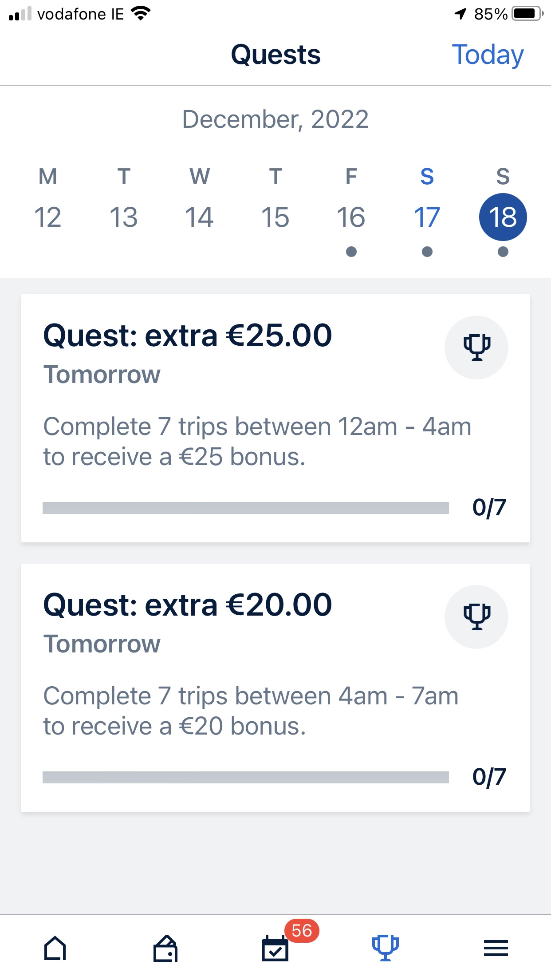Open the Home tab house icon
The height and width of the screenshot is (980, 551).
point(55,948)
